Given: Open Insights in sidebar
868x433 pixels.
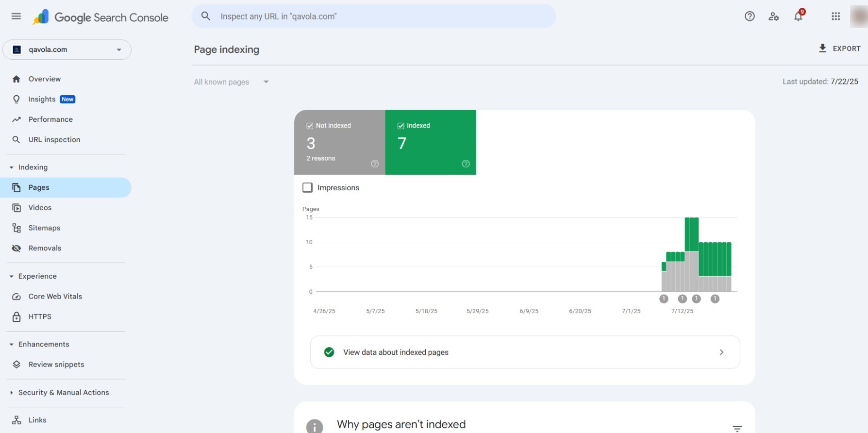Looking at the screenshot, I should 42,99.
